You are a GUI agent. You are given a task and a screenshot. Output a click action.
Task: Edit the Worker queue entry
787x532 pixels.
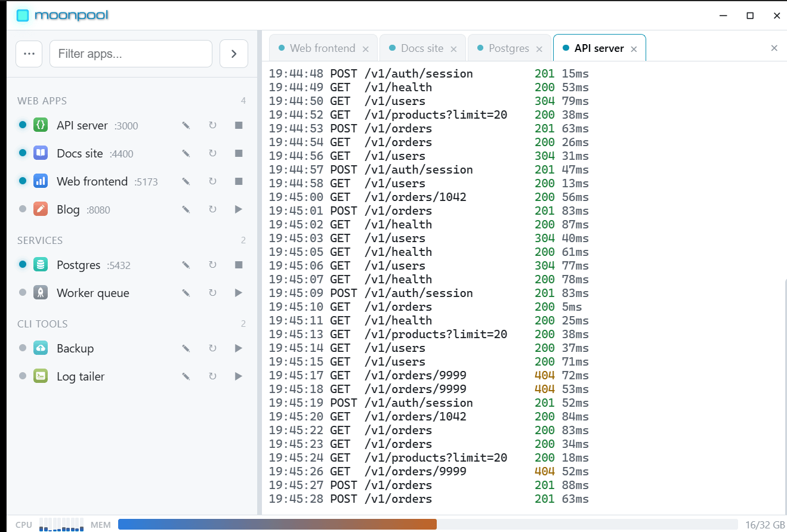186,293
